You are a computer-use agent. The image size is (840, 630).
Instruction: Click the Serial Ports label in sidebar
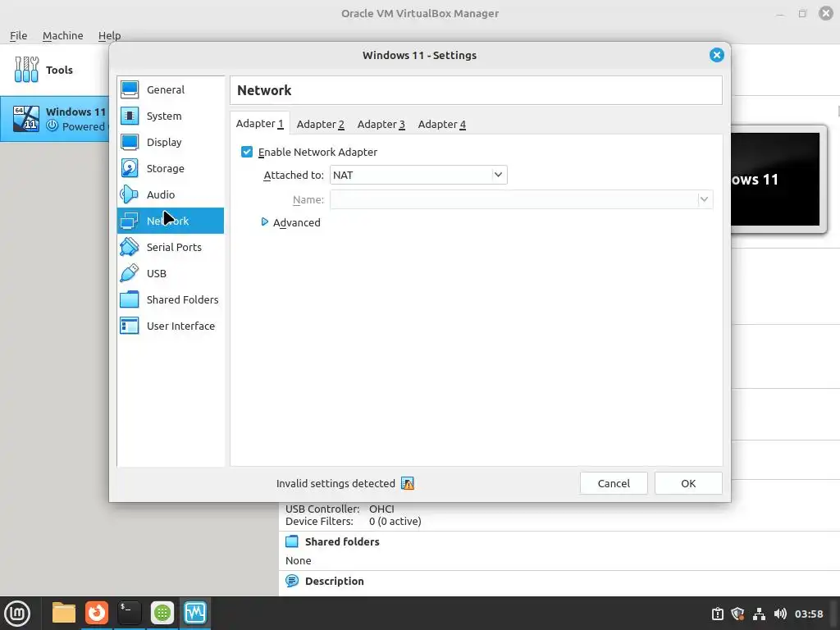tap(174, 247)
